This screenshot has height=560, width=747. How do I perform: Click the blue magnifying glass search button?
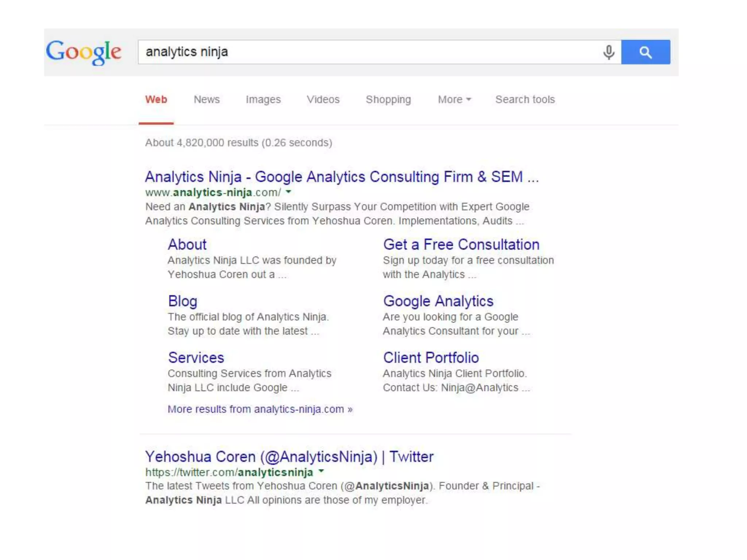coord(645,52)
